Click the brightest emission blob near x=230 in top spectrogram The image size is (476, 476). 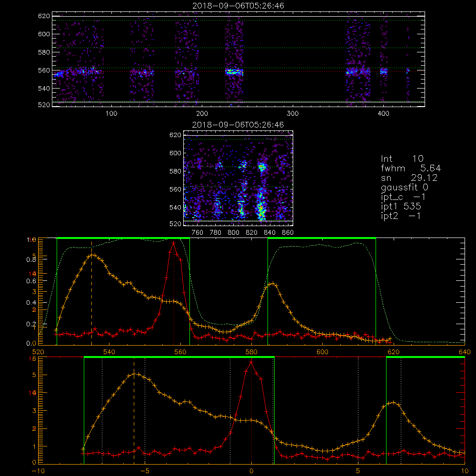click(234, 72)
